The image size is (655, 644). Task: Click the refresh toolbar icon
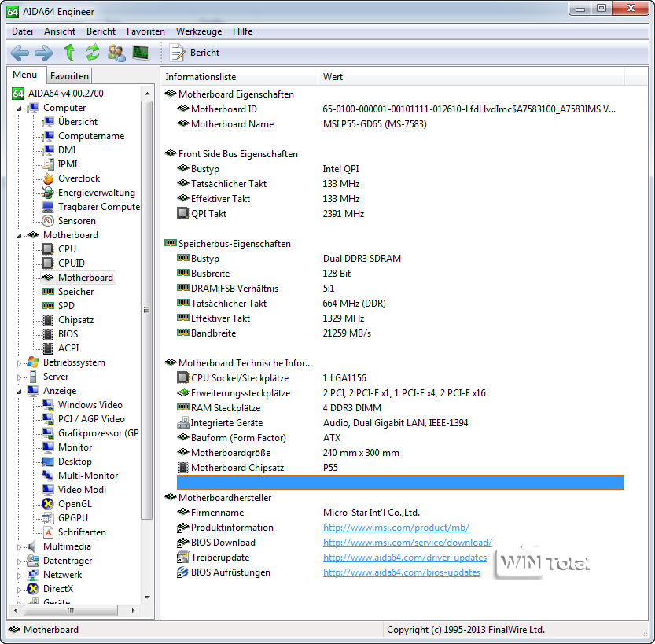coord(93,53)
